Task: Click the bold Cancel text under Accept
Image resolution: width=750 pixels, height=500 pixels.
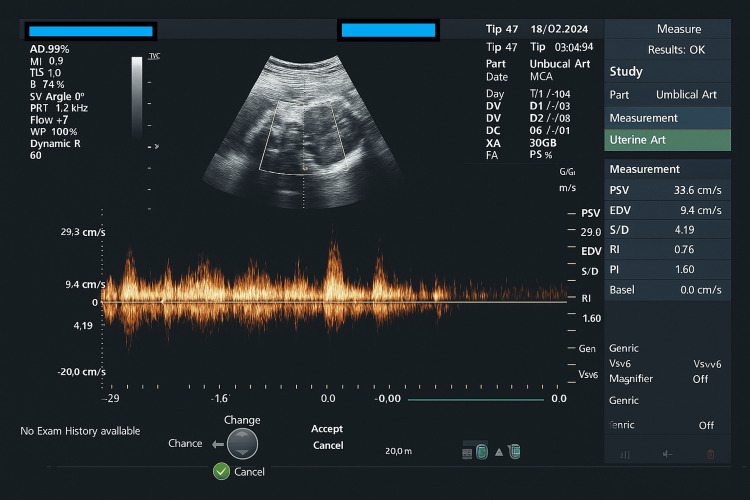Action: coord(328,445)
